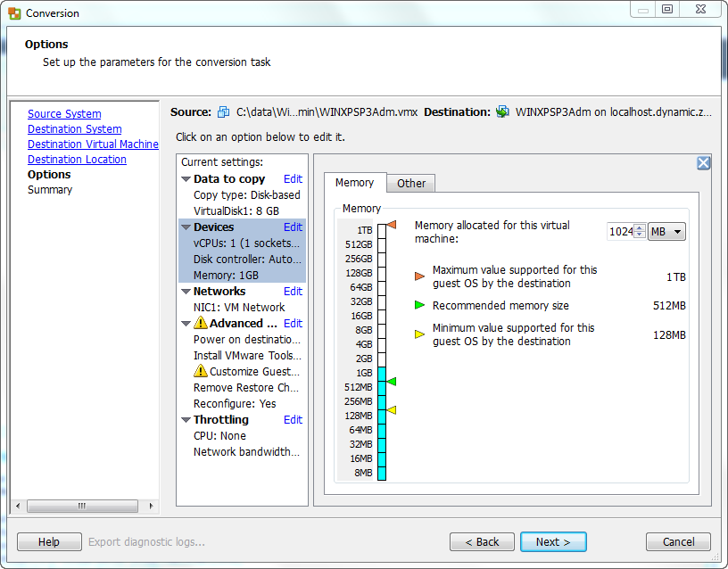Select the Remove Restore Ch... row
This screenshot has width=728, height=569.
pos(246,388)
